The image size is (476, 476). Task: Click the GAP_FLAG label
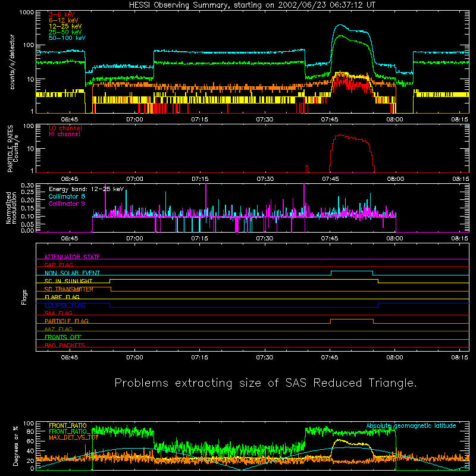click(58, 265)
